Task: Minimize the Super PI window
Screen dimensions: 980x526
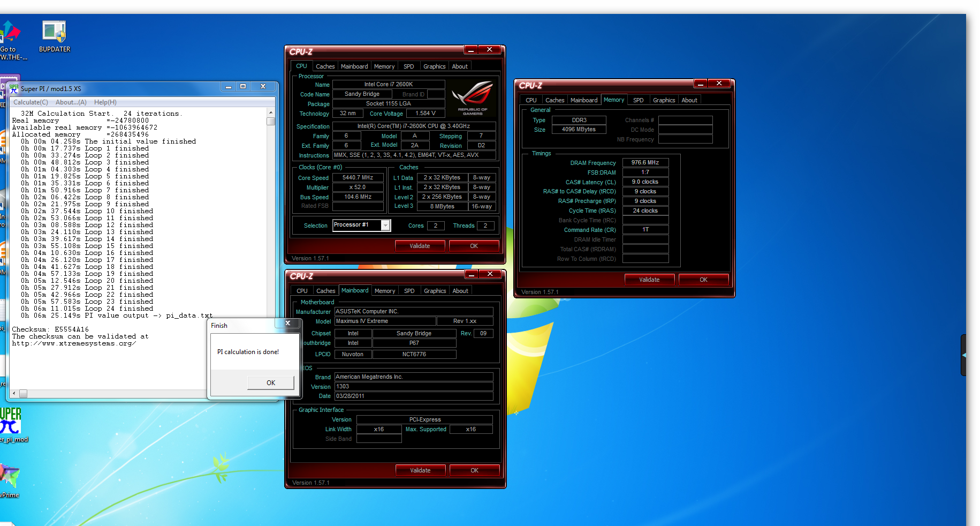Action: [228, 86]
